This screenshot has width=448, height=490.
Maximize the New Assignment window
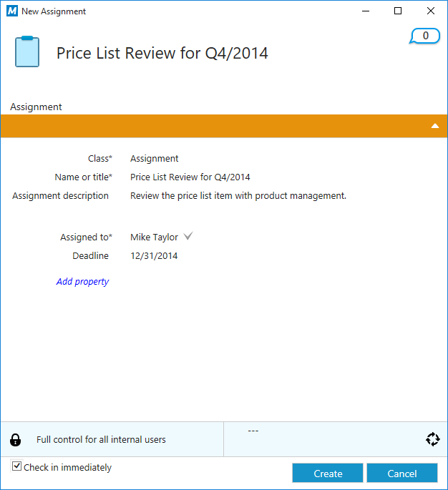(398, 11)
